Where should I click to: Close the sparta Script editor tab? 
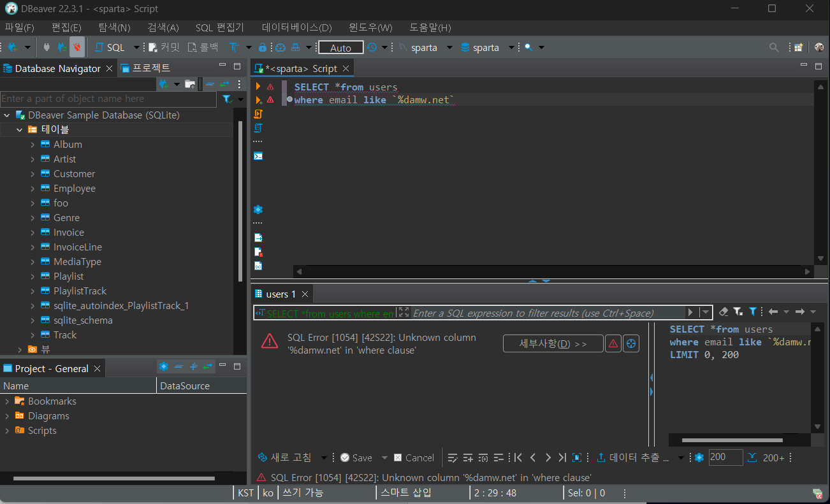pos(346,68)
